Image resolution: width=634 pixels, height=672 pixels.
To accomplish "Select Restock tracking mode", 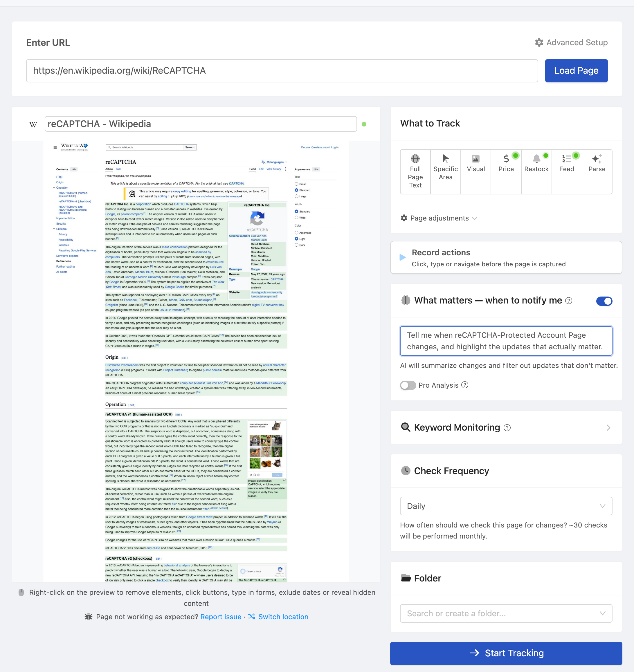I will (536, 171).
